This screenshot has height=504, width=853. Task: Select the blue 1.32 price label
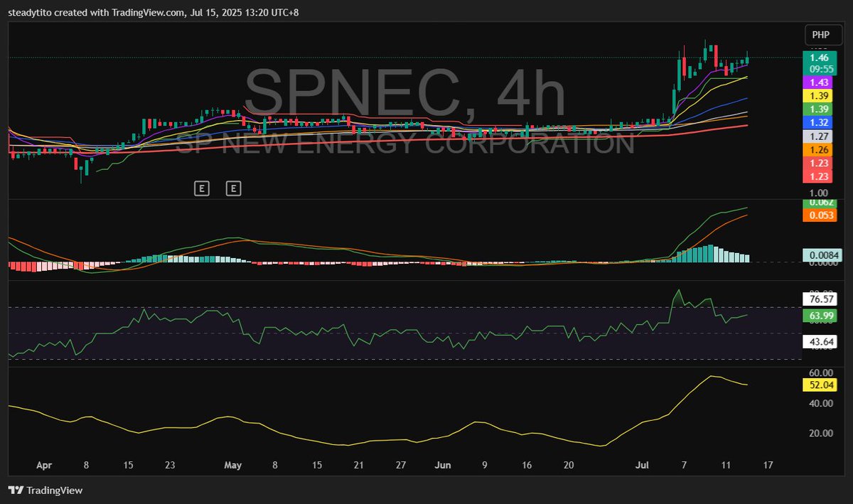(x=819, y=122)
